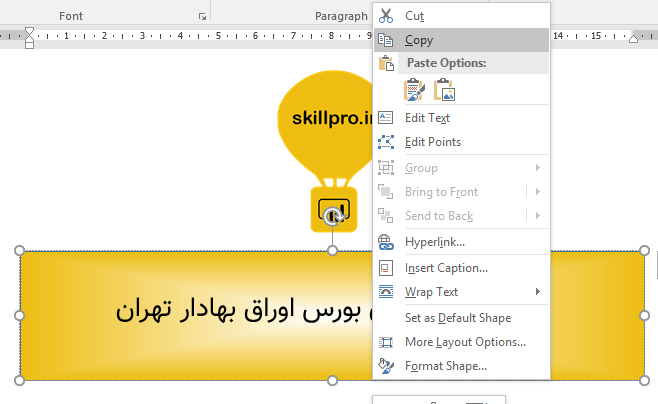Screen dimensions: 658x404
Task: Click the Copy pages icon
Action: (x=386, y=40)
